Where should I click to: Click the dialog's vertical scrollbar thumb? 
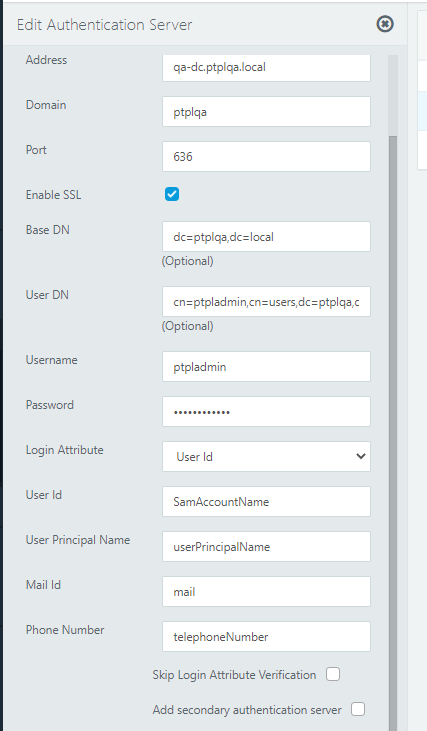tap(393, 434)
